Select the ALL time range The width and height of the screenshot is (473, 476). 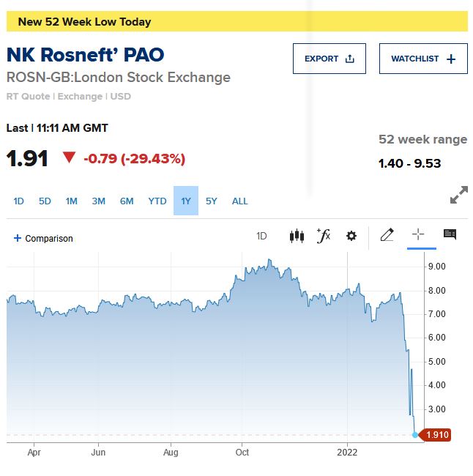click(240, 201)
